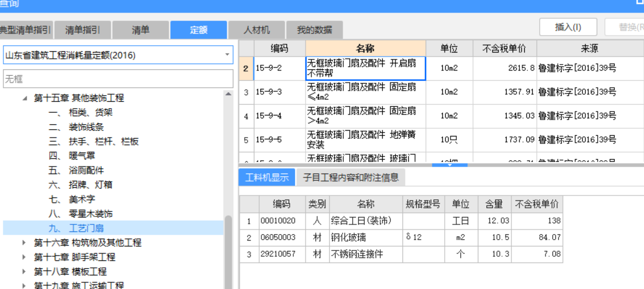Click 无框玻璃门扇及配件 地弹簧安装 name cell
The width and height of the screenshot is (644, 289).
click(366, 140)
